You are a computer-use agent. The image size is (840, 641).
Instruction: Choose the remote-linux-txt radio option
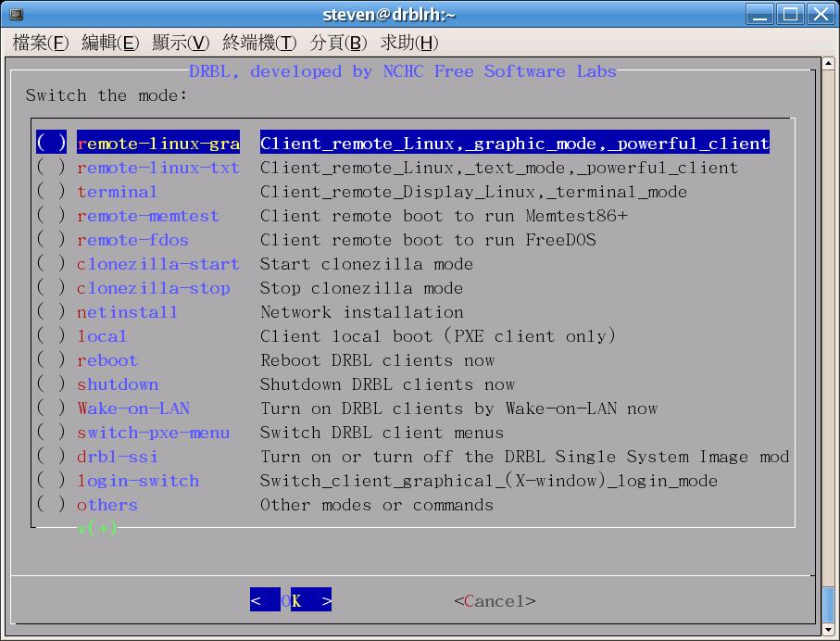52,168
